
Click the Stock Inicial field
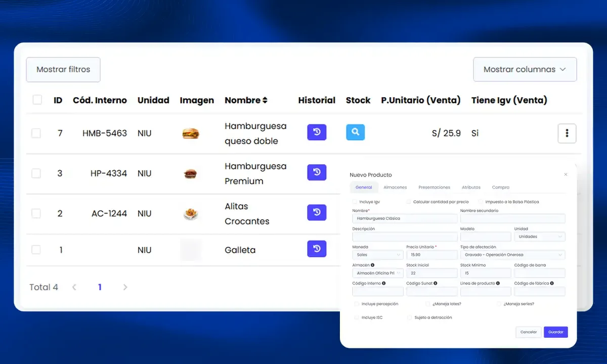click(431, 273)
